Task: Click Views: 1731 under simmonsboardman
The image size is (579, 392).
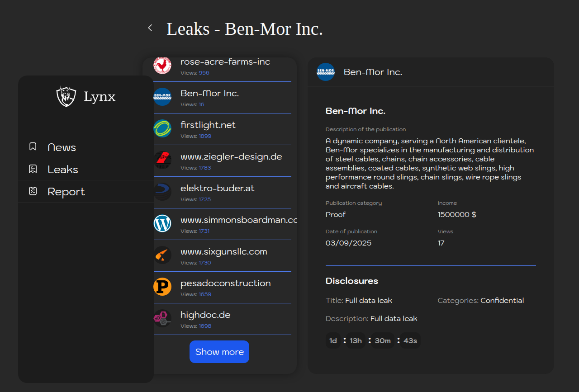Action: point(195,231)
